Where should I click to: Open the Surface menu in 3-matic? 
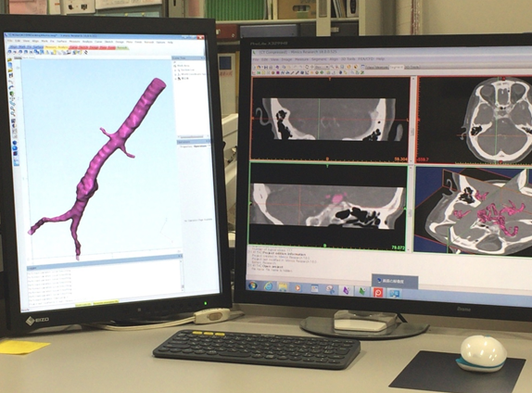pos(61,42)
